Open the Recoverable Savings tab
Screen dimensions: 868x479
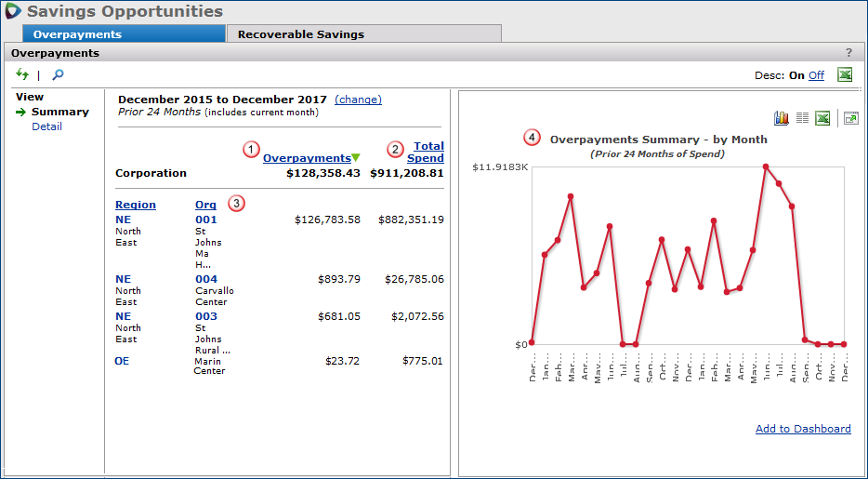pos(300,34)
